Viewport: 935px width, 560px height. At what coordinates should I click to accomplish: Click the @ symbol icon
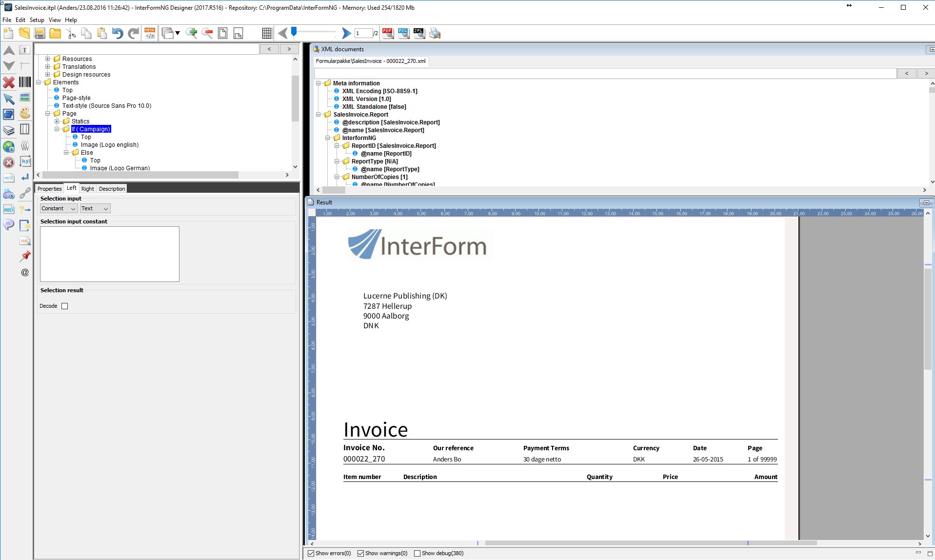25,272
